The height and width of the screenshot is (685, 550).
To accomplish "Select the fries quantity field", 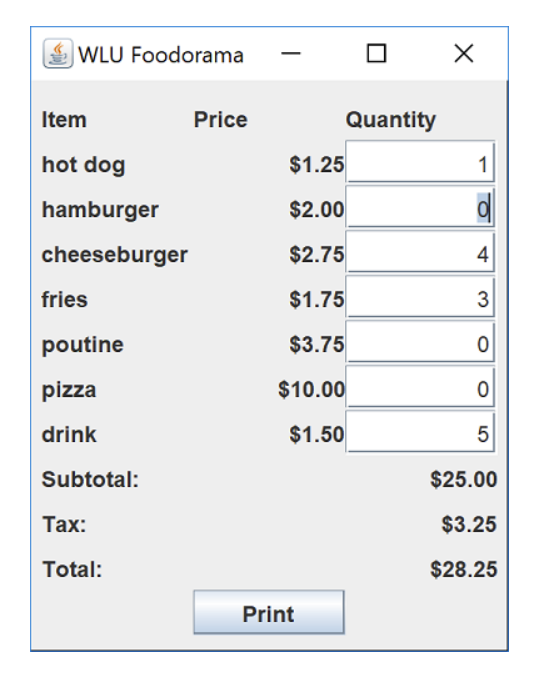I will 420,297.
